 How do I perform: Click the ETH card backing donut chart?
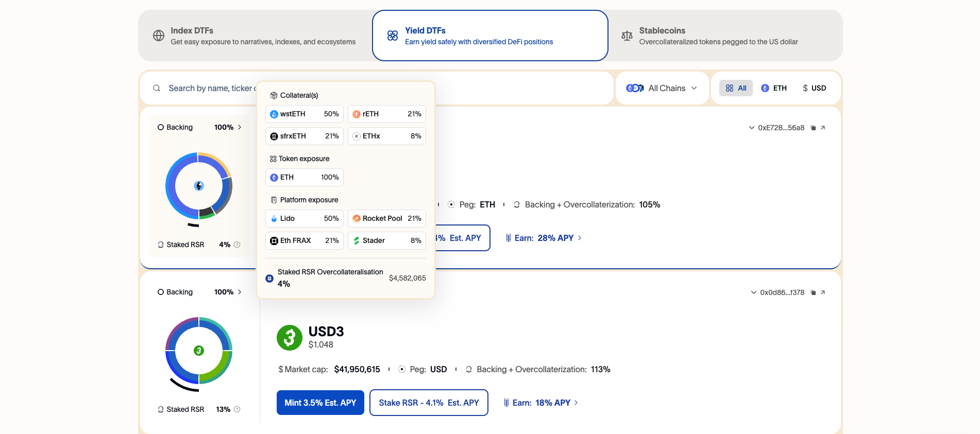pyautogui.click(x=199, y=186)
